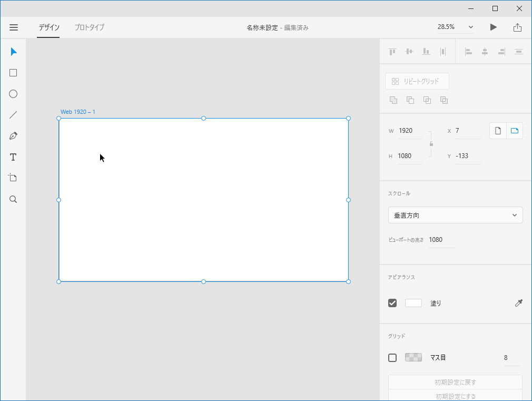Open the hamburger menu
Image resolution: width=532 pixels, height=401 pixels.
14,27
